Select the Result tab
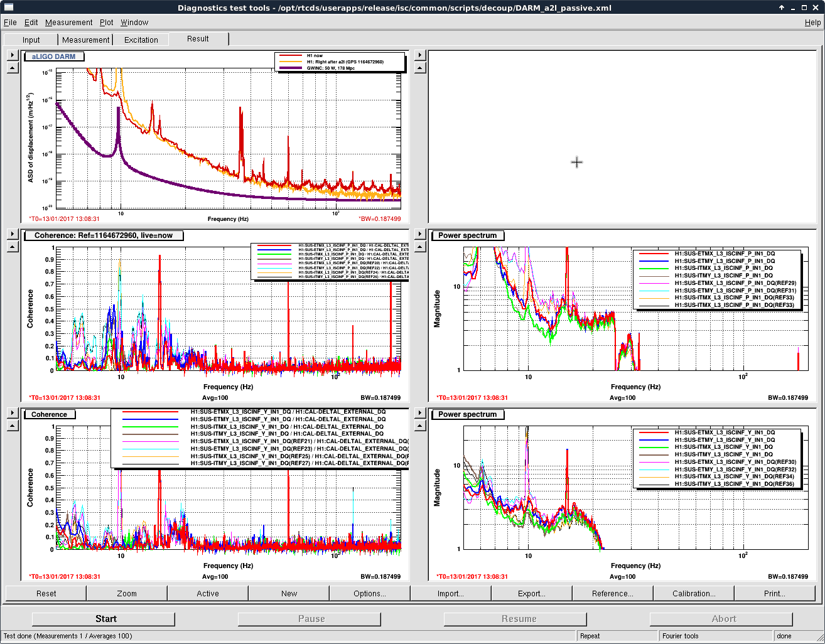This screenshot has width=825, height=644. click(x=198, y=39)
